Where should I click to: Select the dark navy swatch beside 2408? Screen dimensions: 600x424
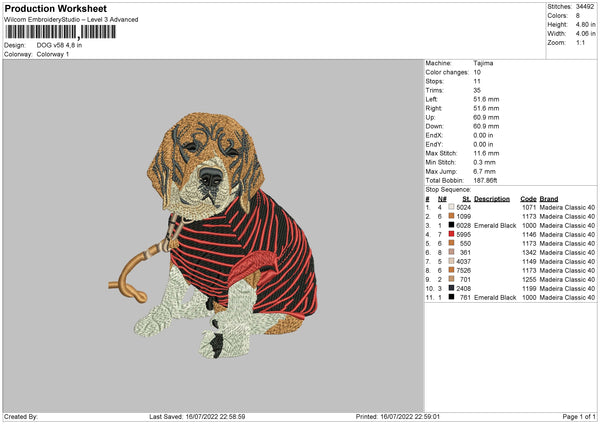pyautogui.click(x=451, y=288)
